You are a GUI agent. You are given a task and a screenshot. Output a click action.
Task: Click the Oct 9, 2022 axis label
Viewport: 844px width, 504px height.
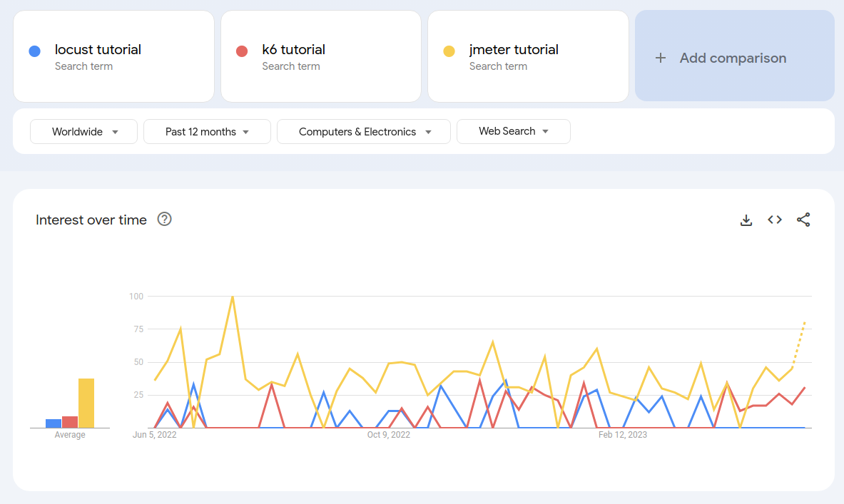pos(389,435)
